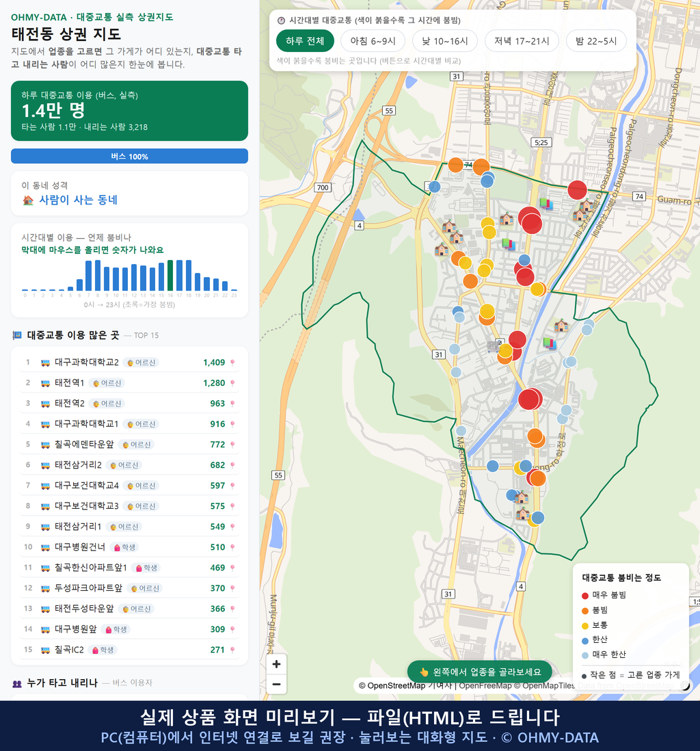Select the 태전역1 list row
The image size is (700, 751).
129,383
